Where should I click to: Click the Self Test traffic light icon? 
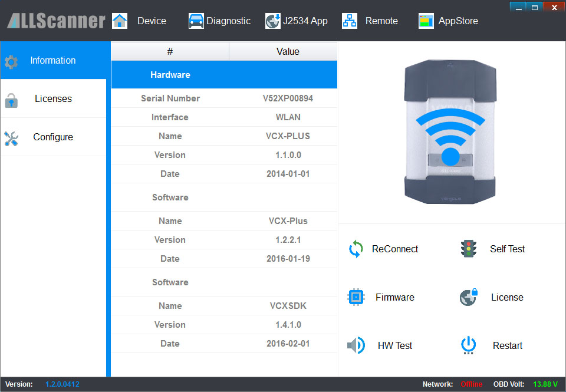click(469, 249)
